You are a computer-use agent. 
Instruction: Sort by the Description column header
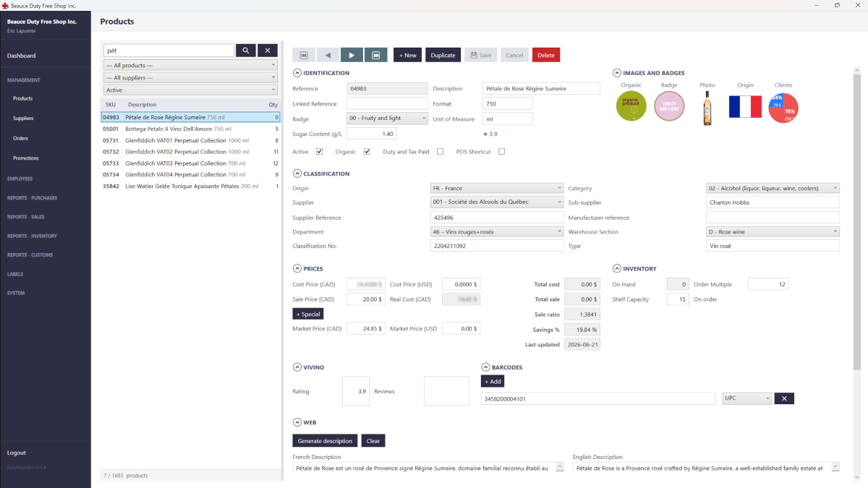tap(142, 105)
